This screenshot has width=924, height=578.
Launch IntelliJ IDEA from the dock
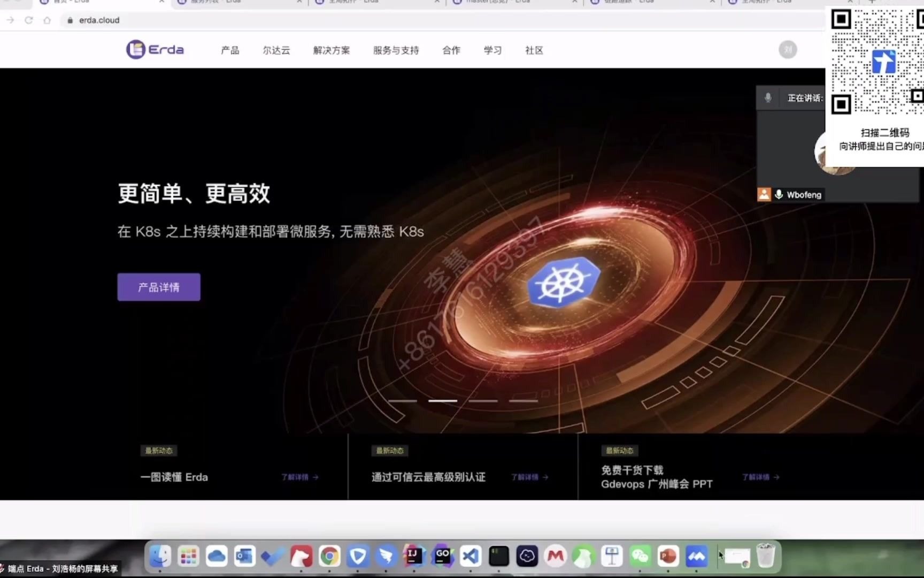pos(414,557)
